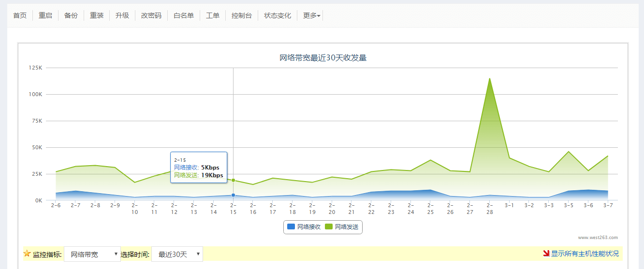Click the 2-9 x-axis label

115,205
